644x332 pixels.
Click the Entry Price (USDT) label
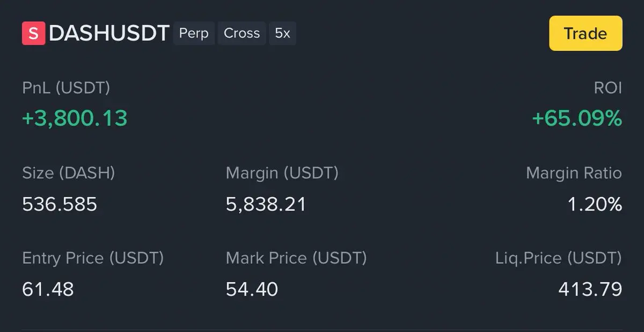(93, 258)
